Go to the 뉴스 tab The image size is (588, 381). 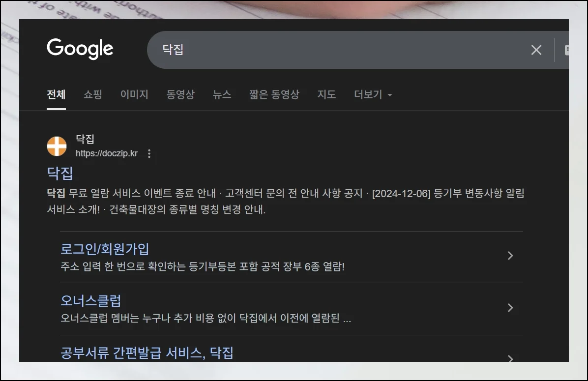point(222,94)
